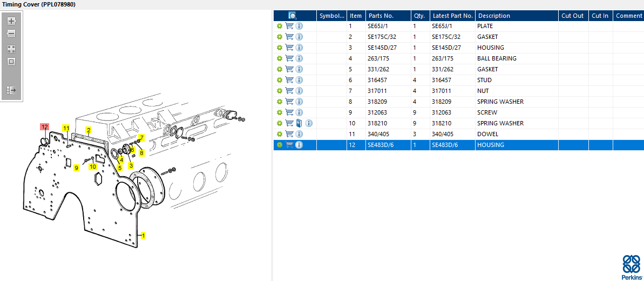
Task: Click callout number 1 on the diagram
Action: point(143,236)
